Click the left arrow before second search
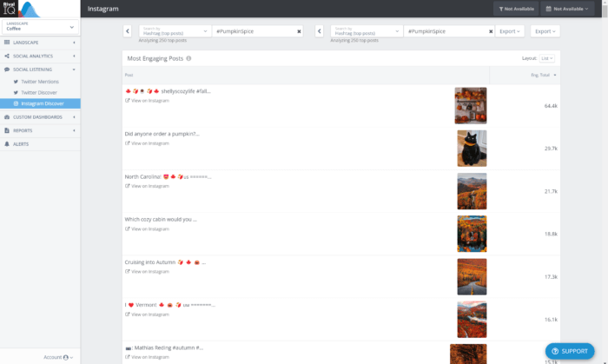The height and width of the screenshot is (364, 608). pos(319,31)
